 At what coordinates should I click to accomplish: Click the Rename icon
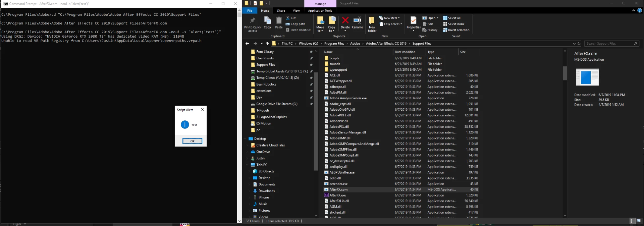click(357, 20)
